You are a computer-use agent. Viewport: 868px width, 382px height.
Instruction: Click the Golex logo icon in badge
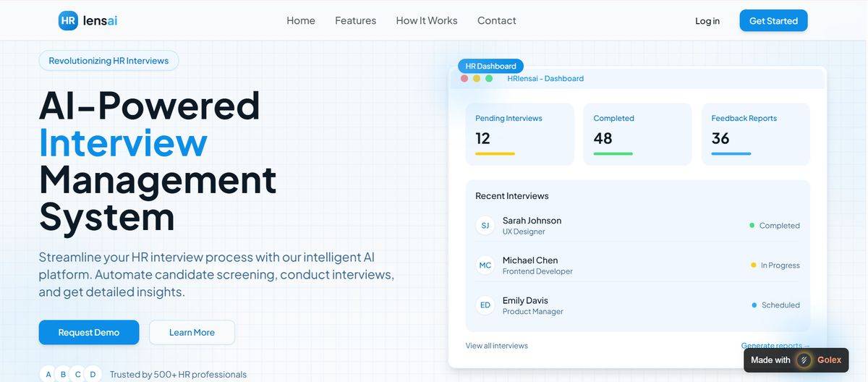pyautogui.click(x=804, y=360)
